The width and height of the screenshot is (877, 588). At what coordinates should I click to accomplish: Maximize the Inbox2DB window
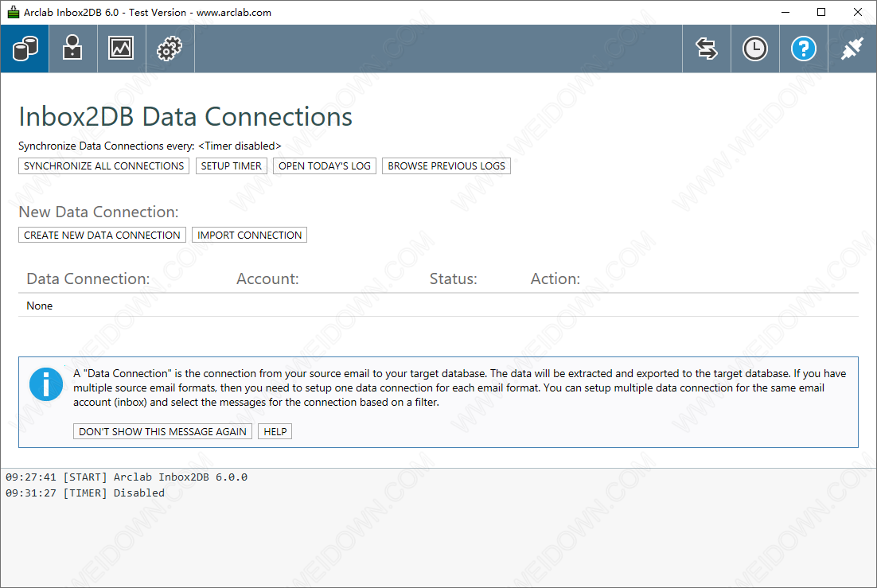(821, 12)
